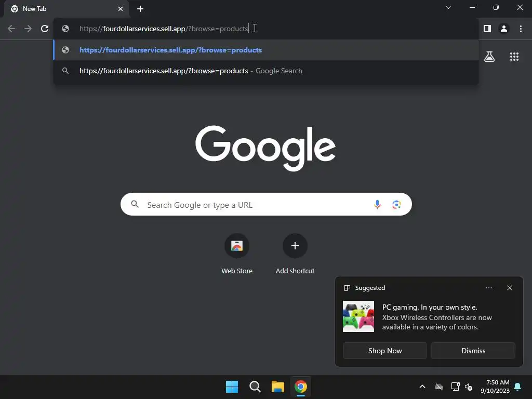
Task: Click the muted volume tray icon
Action: 469,387
